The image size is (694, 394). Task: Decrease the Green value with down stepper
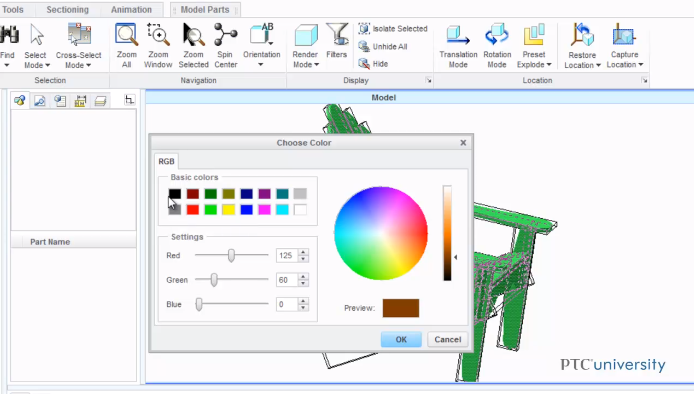click(303, 283)
